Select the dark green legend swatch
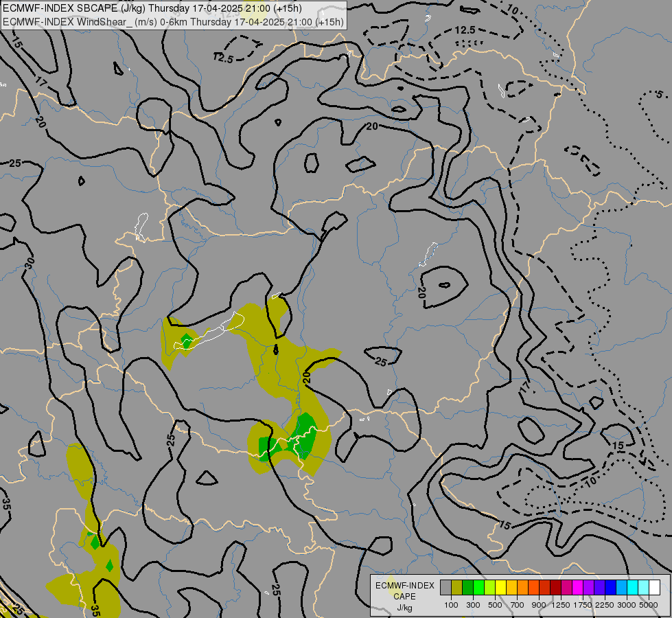672x618 pixels. point(468,587)
